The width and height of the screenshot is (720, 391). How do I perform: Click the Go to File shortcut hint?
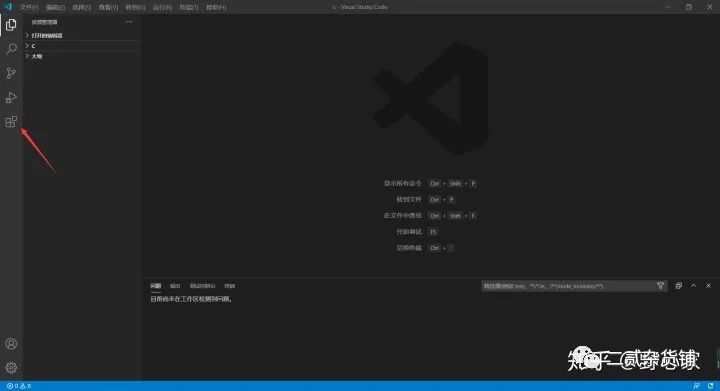425,200
